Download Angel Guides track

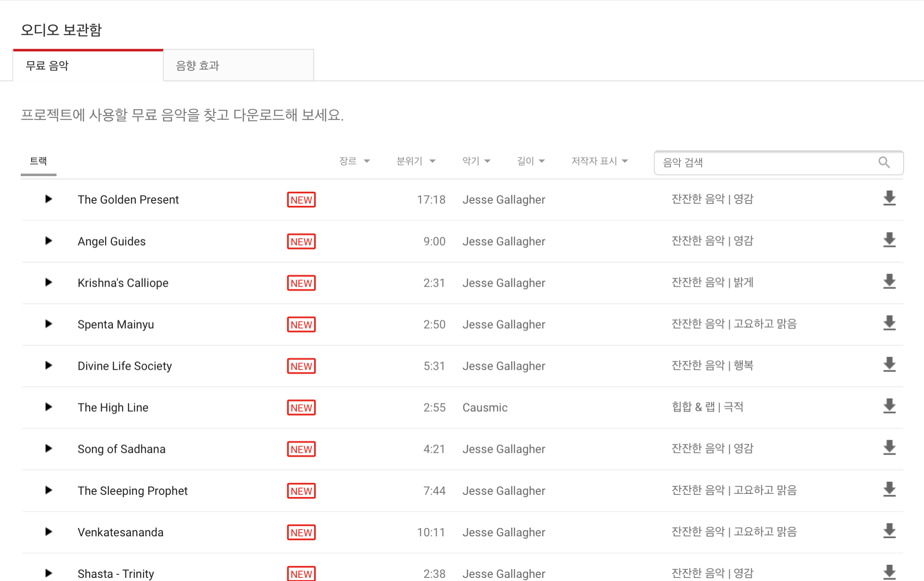pyautogui.click(x=889, y=240)
